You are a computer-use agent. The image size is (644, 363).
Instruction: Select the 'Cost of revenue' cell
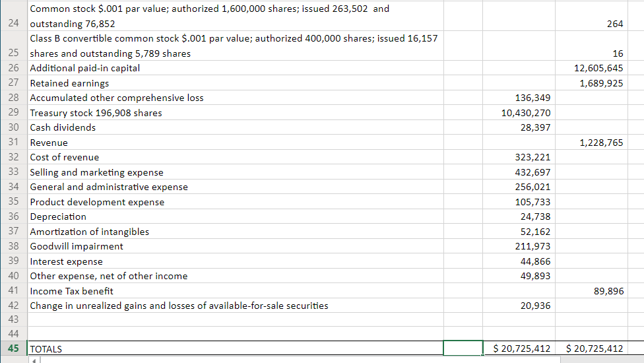[236, 157]
